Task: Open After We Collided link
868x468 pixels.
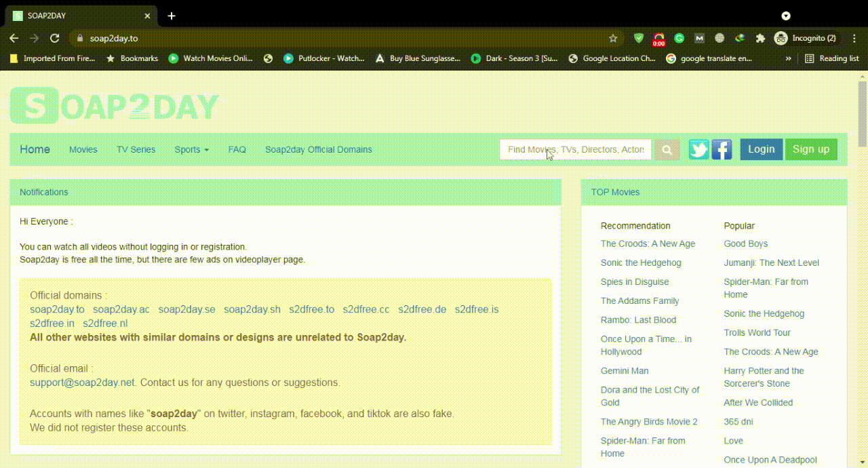Action: [x=758, y=403]
